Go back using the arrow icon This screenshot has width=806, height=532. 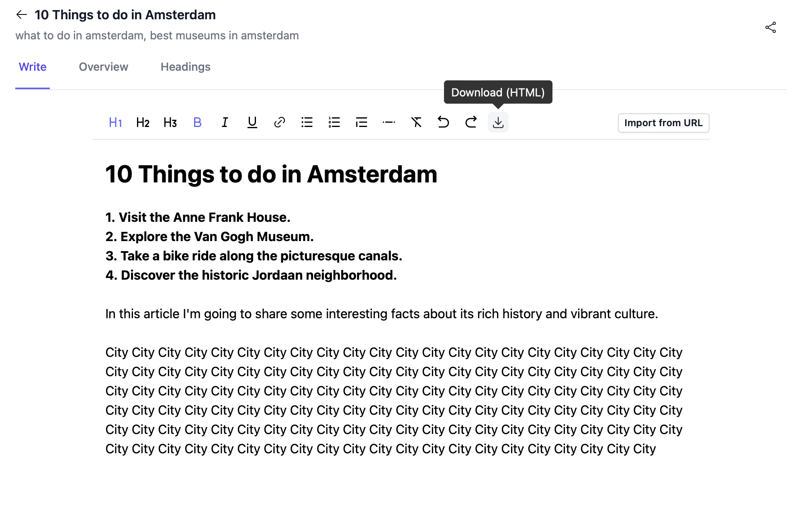21,15
